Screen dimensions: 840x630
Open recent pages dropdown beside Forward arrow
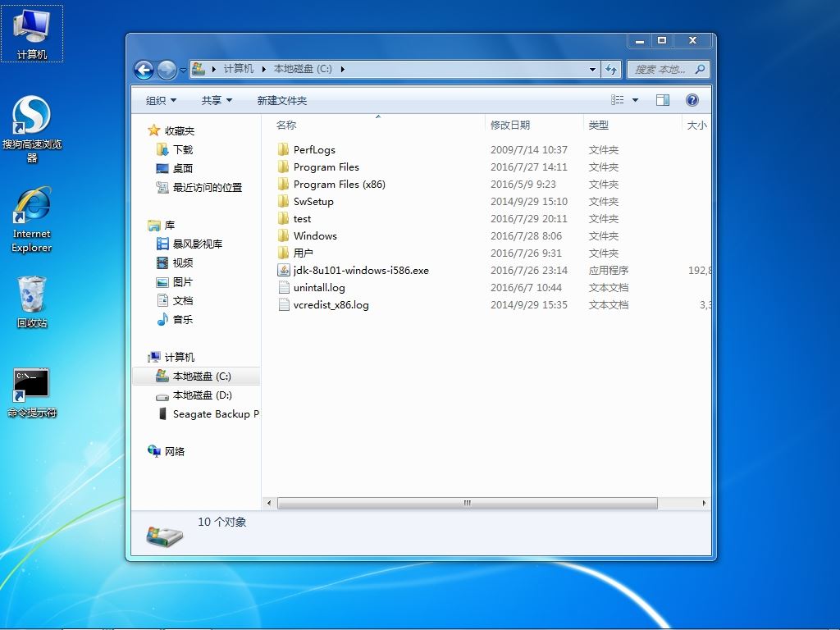[183, 71]
